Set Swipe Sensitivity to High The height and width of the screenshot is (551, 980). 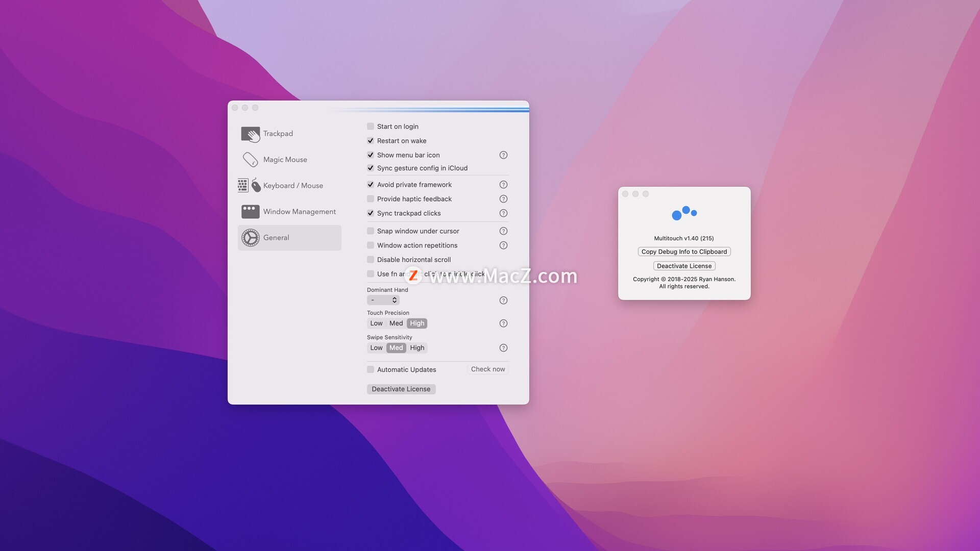[x=417, y=348]
